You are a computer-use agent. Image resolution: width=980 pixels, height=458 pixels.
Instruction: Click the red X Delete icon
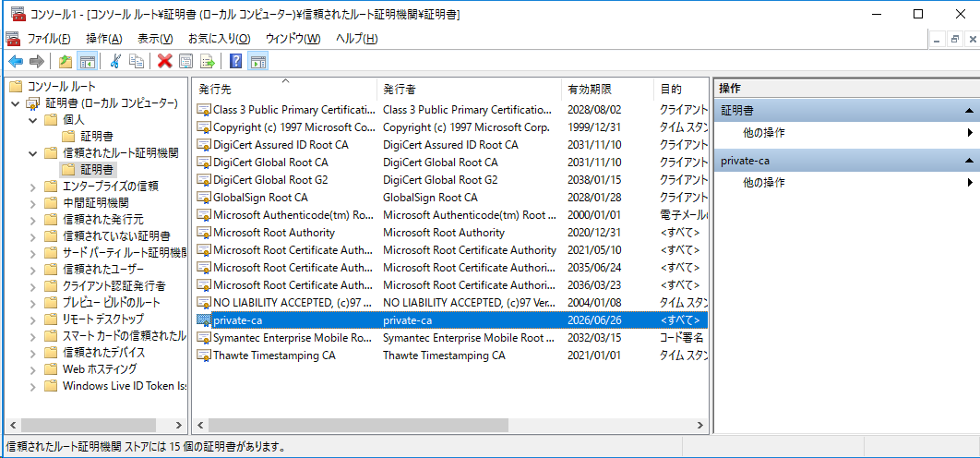(x=165, y=61)
